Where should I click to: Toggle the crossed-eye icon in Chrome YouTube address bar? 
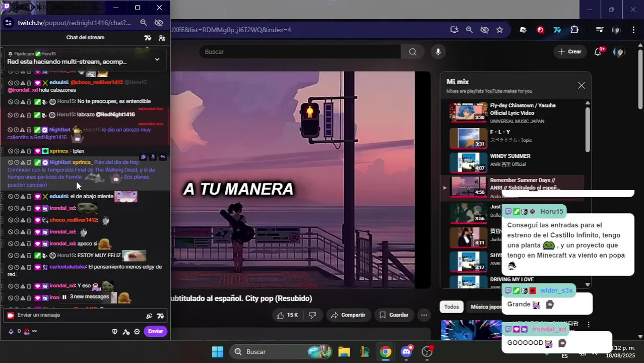pos(485,30)
